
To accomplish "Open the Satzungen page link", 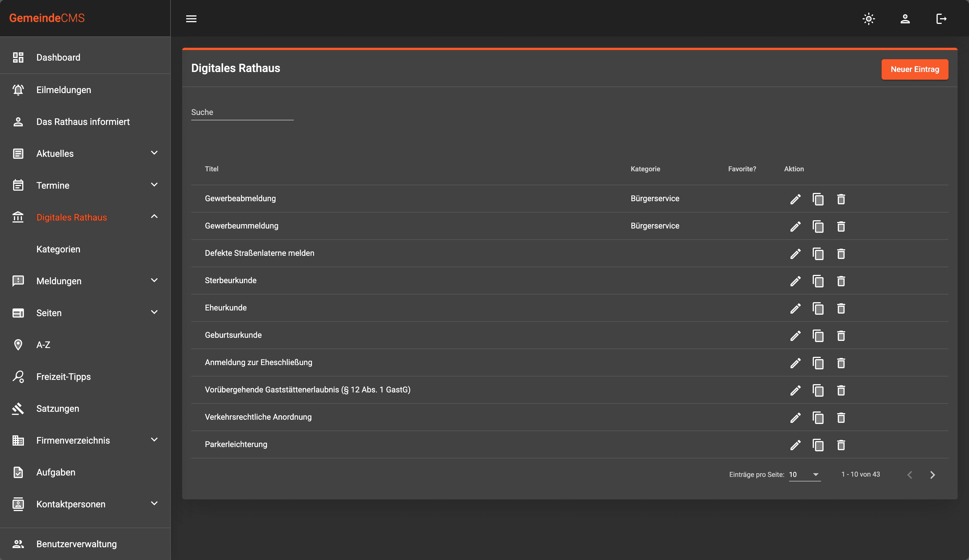I will click(x=57, y=408).
